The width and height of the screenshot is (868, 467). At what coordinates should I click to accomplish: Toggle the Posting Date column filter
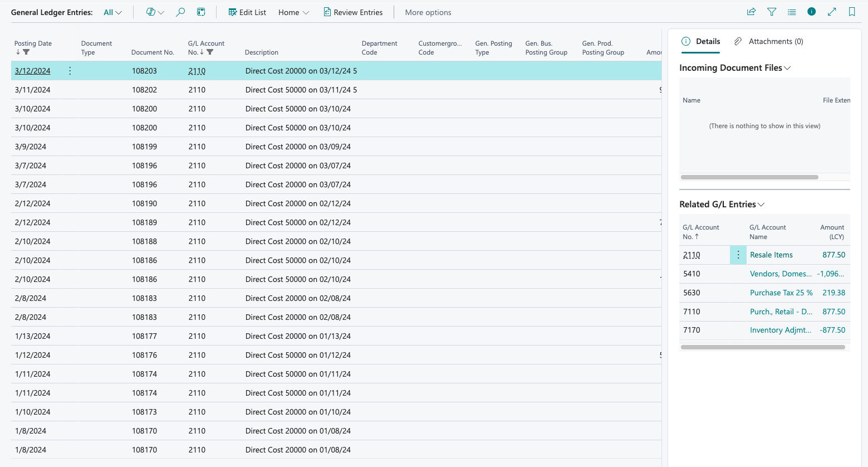click(x=26, y=52)
